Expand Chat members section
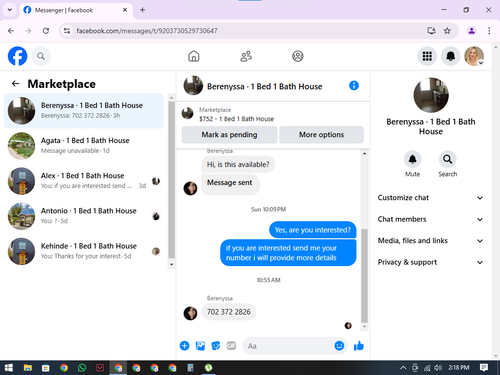This screenshot has height=375, width=500. click(430, 219)
